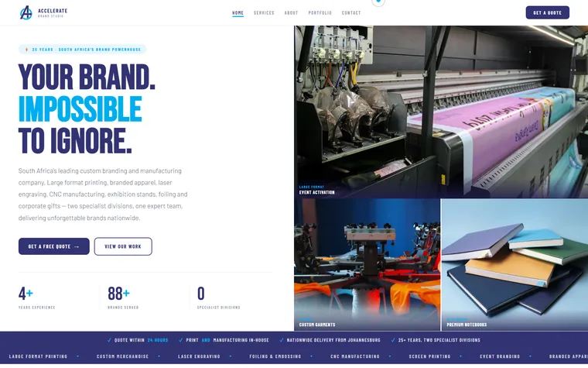Click the Print and Manufacturing In-House text

pyautogui.click(x=227, y=340)
